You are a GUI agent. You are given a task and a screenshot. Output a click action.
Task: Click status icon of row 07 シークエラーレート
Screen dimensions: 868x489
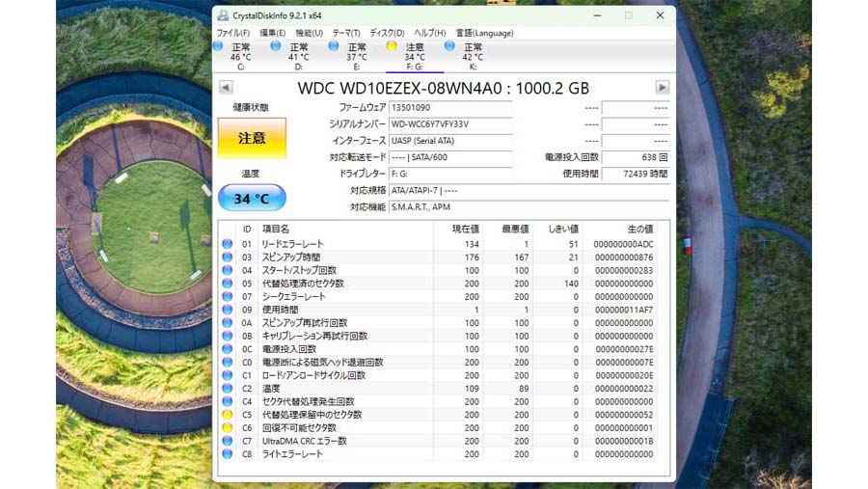pos(227,296)
